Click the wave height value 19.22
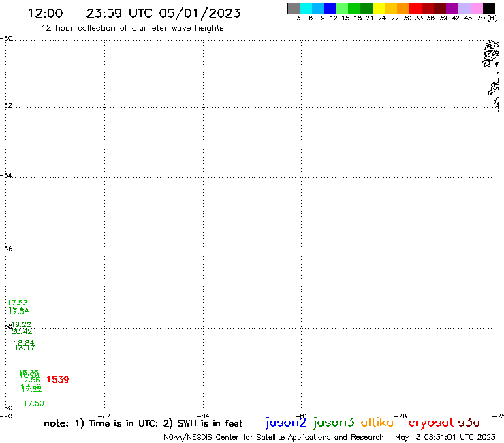The height and width of the screenshot is (443, 504). 21,324
